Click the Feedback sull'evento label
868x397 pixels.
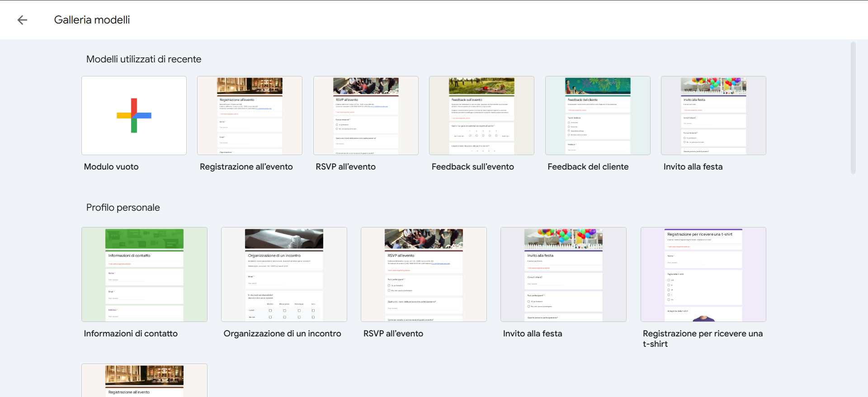click(472, 166)
